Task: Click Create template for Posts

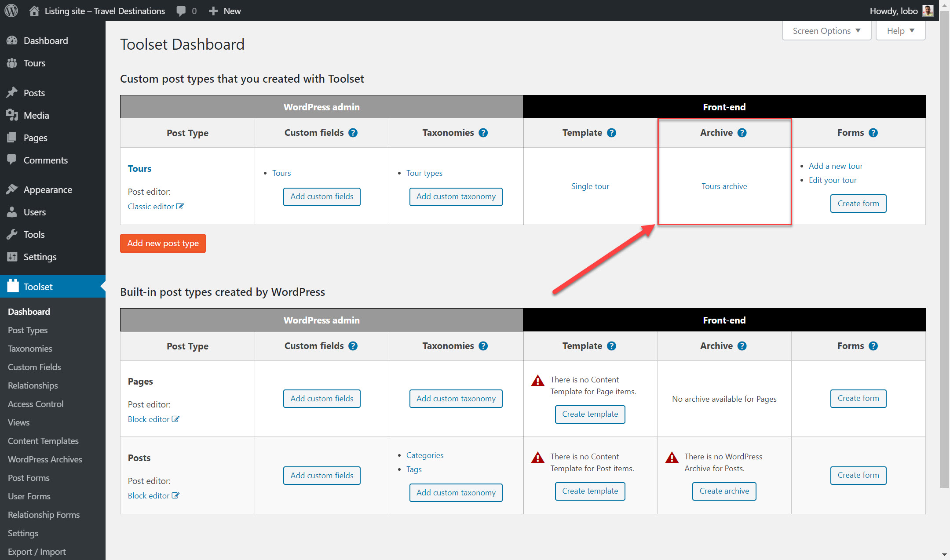Action: [x=590, y=491]
